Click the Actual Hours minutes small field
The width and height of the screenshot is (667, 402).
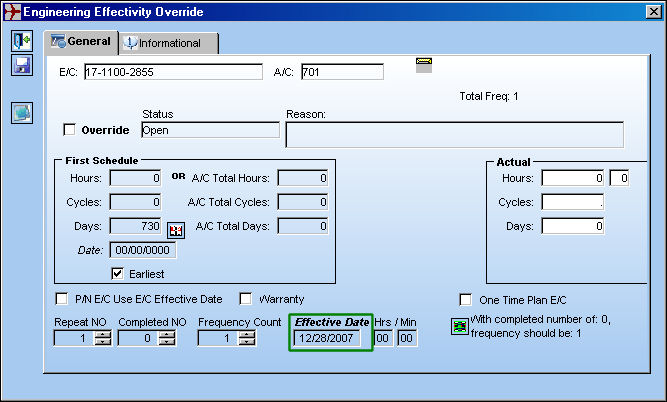pos(619,178)
